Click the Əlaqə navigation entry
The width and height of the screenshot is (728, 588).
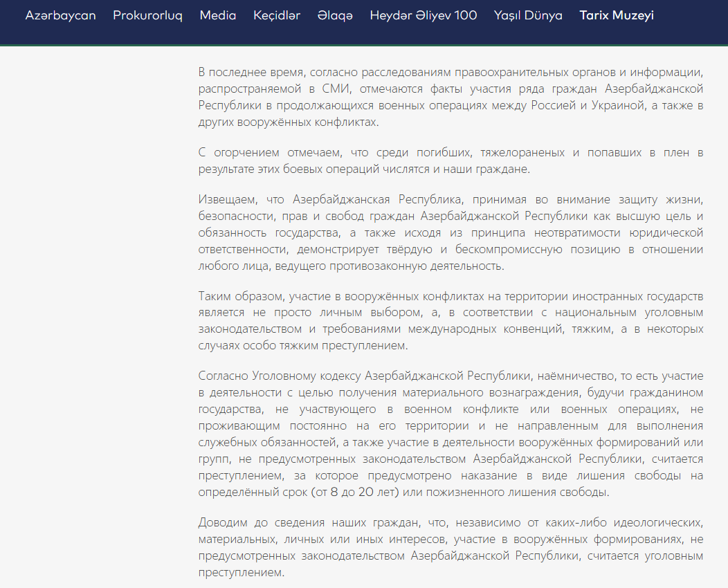pos(336,15)
